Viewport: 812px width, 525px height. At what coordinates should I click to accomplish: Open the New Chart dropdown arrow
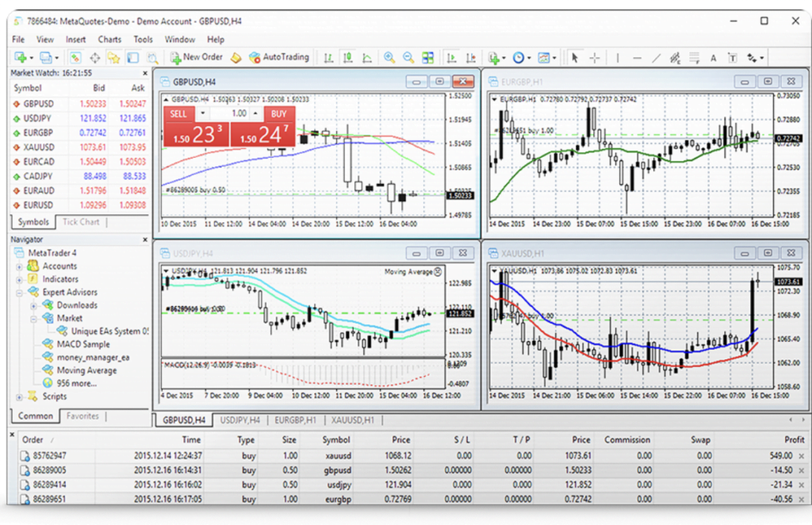(31, 59)
